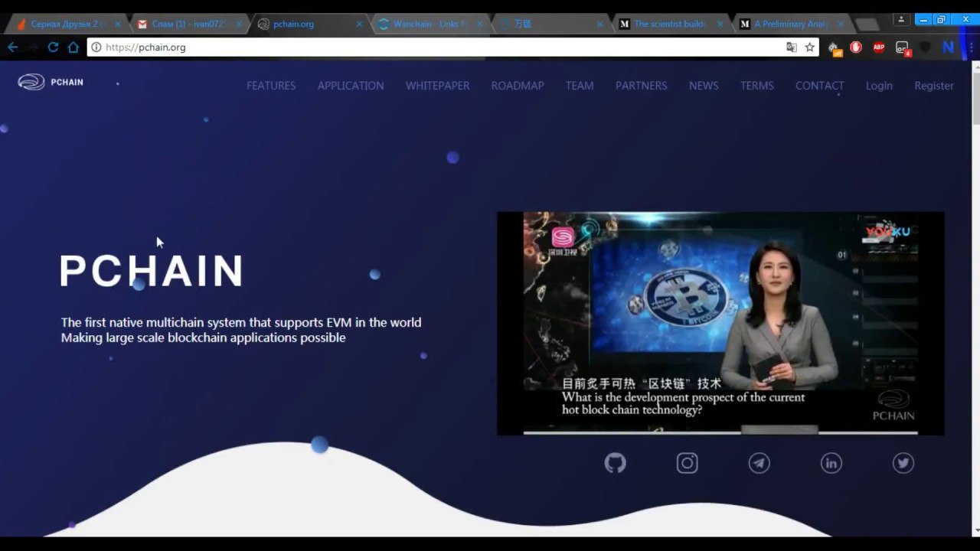The image size is (980, 551).
Task: Click the Register link
Action: click(x=934, y=86)
